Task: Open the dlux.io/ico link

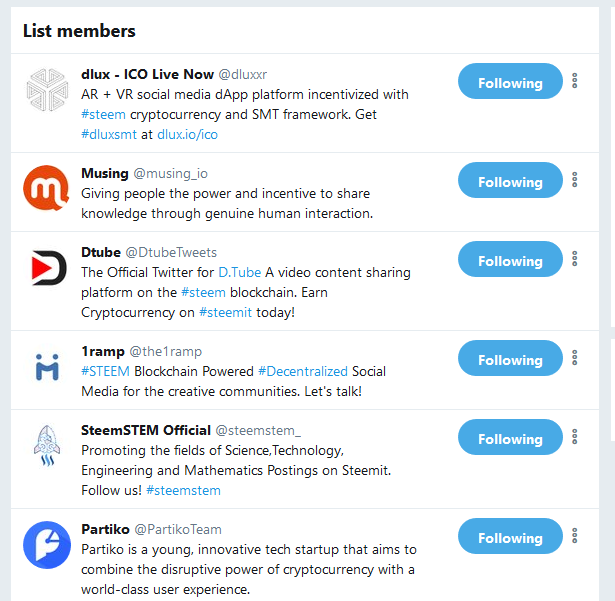Action: point(187,135)
